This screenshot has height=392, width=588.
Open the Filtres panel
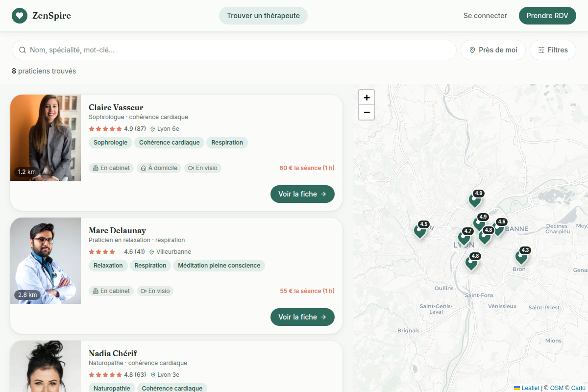pyautogui.click(x=553, y=50)
